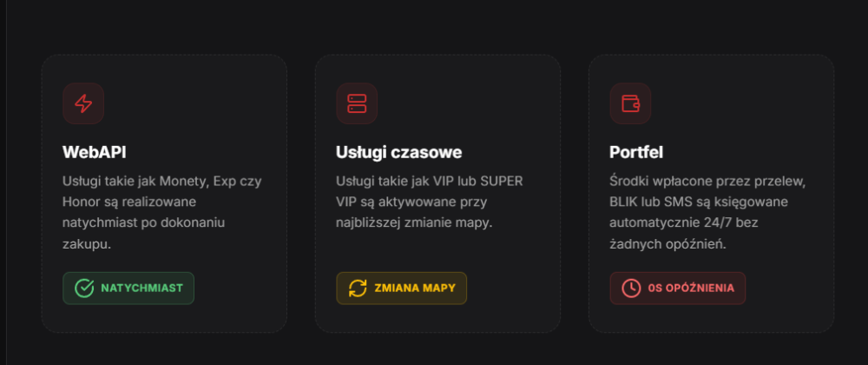Click the 0S OPÓŹNIENIA text label
Viewport: 868px width, 365px height.
(691, 288)
